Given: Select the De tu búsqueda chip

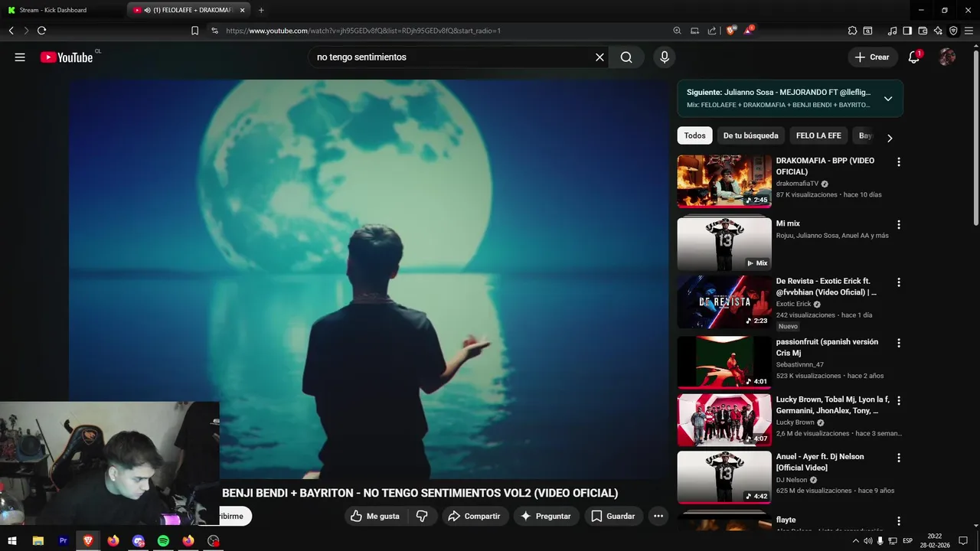Looking at the screenshot, I should point(750,135).
